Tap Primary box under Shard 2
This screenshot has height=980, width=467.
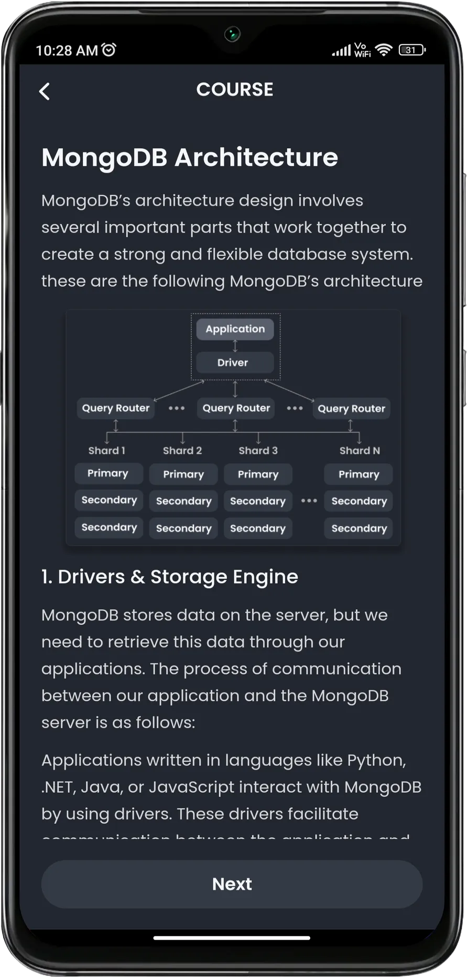pyautogui.click(x=183, y=474)
